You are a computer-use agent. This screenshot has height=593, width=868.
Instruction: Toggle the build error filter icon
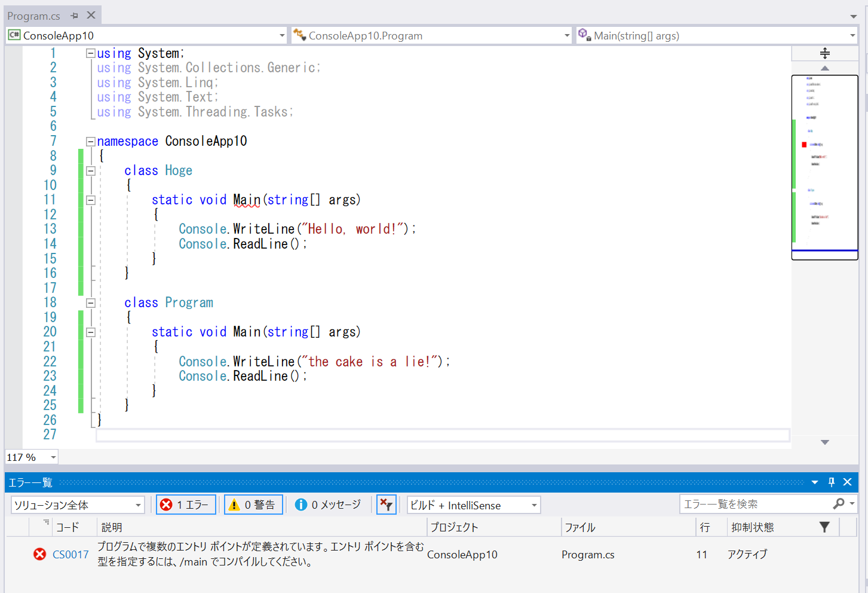point(387,505)
